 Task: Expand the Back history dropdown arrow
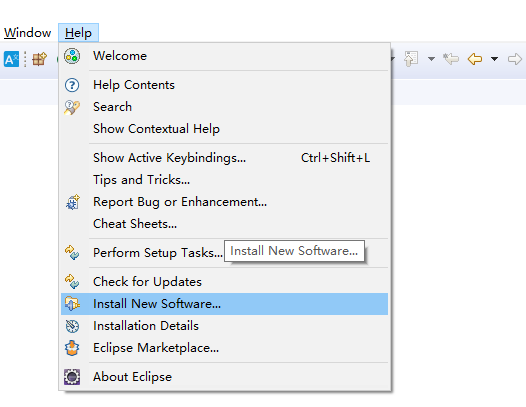[x=494, y=59]
